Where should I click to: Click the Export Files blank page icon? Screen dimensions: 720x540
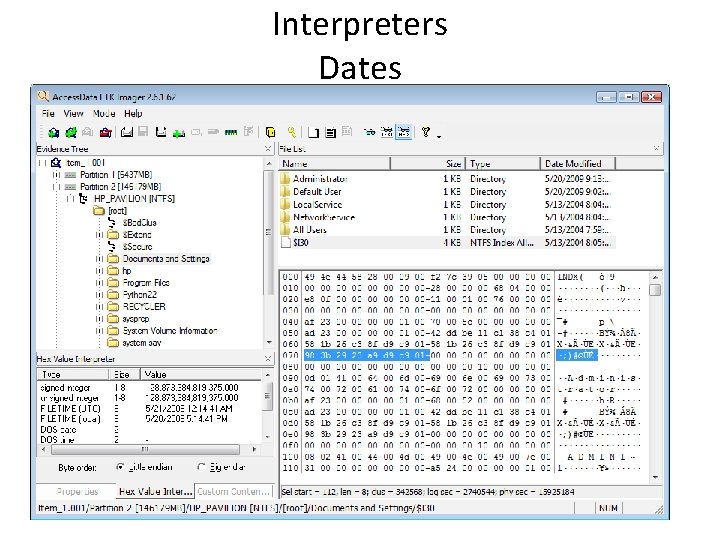point(314,133)
